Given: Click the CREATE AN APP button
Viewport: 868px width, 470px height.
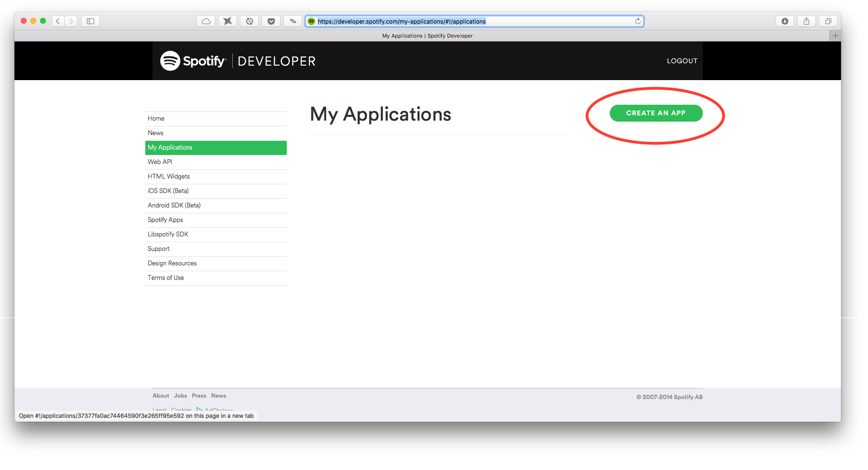Looking at the screenshot, I should (656, 113).
